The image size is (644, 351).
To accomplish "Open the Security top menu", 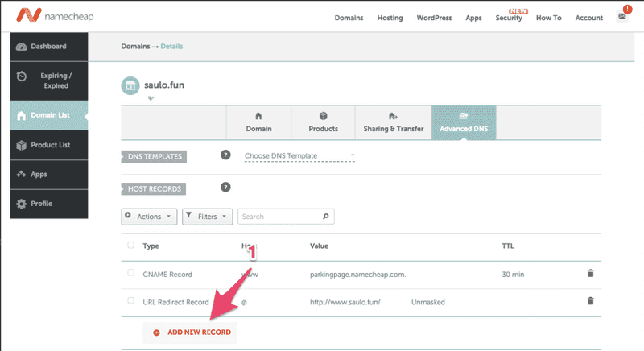I will (509, 18).
